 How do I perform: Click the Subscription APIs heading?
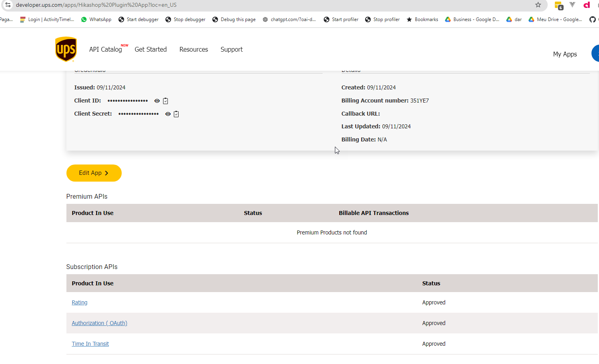pos(92,267)
